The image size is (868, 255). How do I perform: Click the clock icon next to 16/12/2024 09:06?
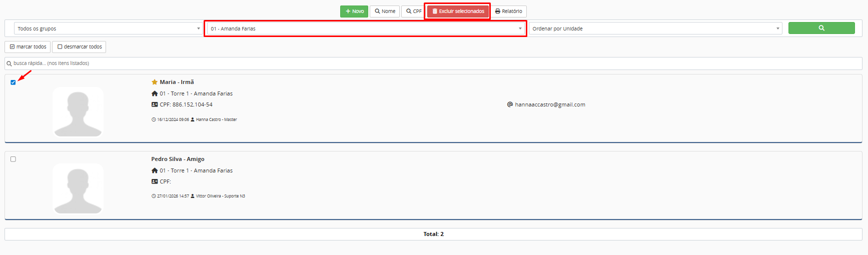[154, 119]
